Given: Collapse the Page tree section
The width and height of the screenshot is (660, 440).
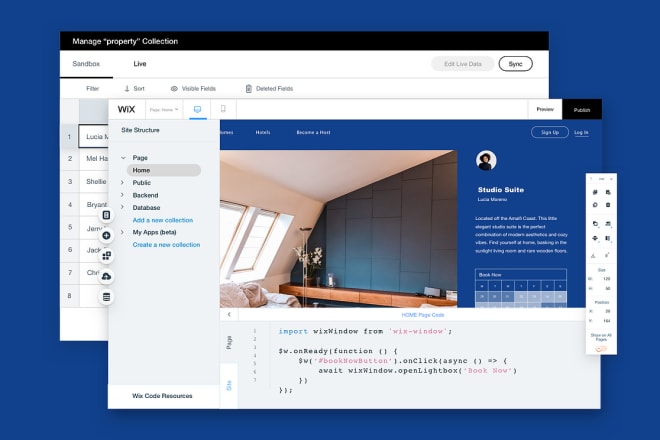Looking at the screenshot, I should coord(123,158).
